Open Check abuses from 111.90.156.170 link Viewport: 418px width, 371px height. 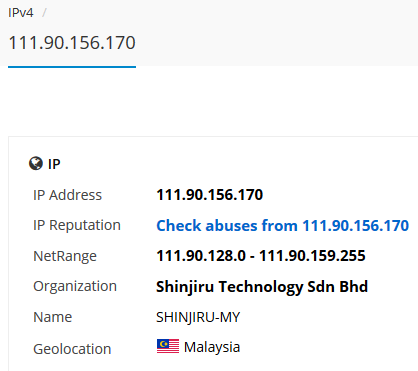[283, 225]
